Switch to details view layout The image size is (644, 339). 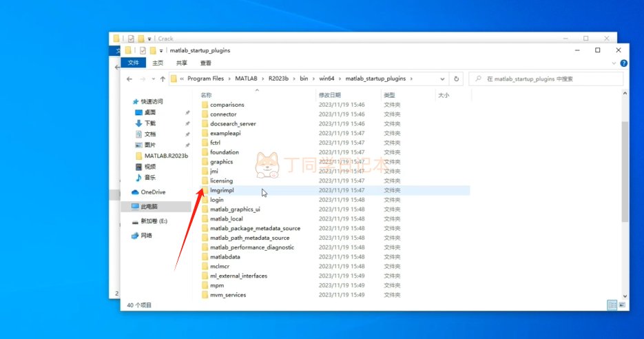610,305
